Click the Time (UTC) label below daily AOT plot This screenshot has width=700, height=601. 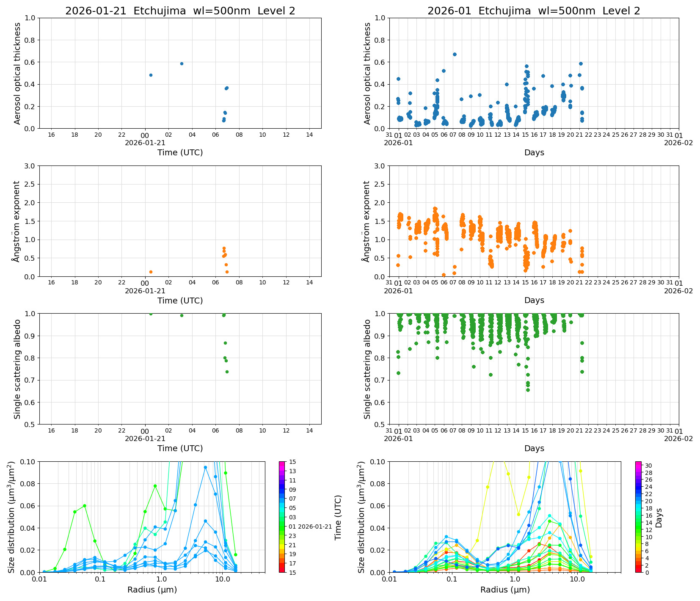(x=180, y=152)
